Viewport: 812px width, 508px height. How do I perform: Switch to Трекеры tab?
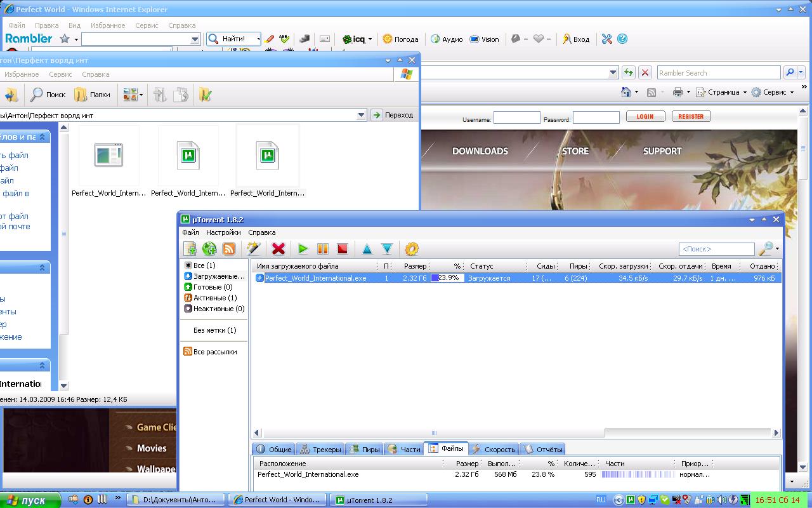point(320,449)
